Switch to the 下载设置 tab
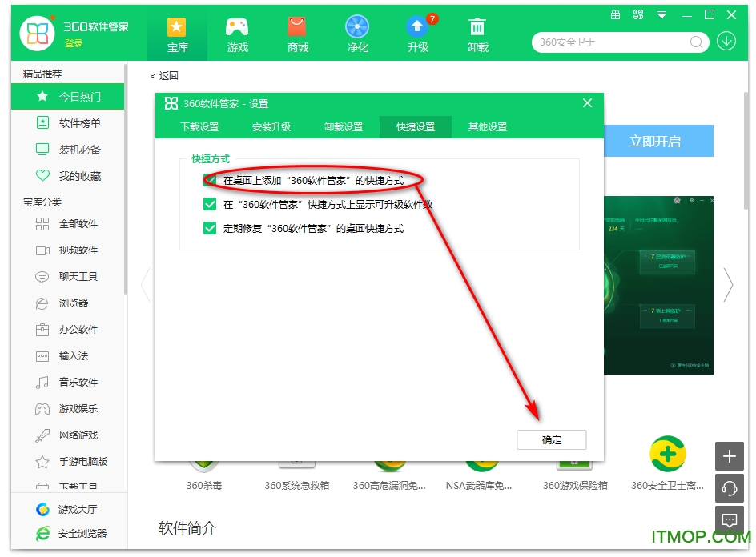756x557 pixels. click(x=201, y=126)
